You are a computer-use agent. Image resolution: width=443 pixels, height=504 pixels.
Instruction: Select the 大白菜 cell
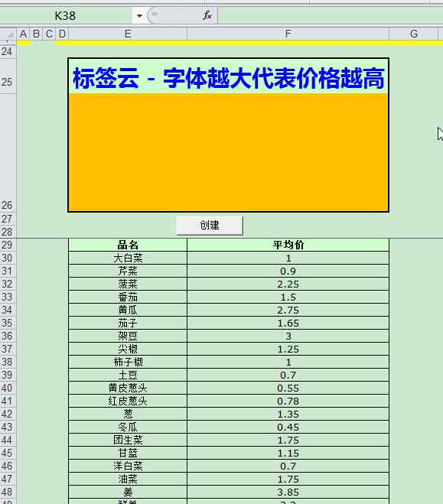(128, 258)
